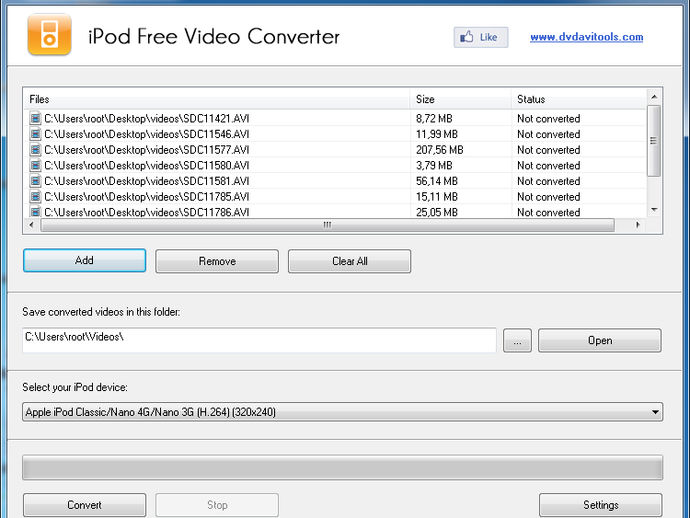This screenshot has width=690, height=518.
Task: Click the thumbs-up Like button
Action: click(x=481, y=37)
